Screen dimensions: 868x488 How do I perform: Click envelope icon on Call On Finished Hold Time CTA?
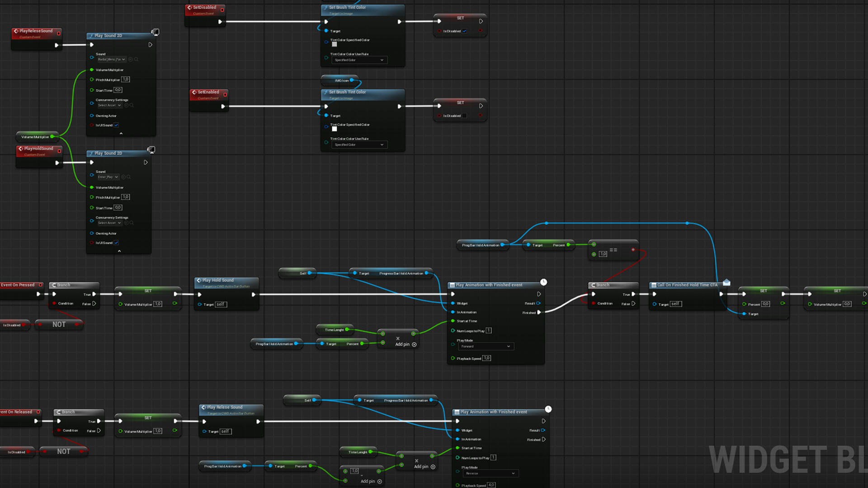tap(726, 282)
